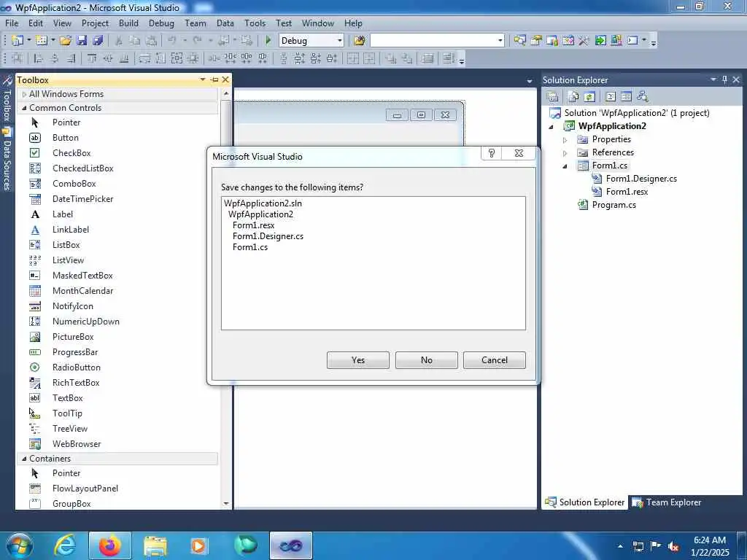The height and width of the screenshot is (560, 747).
Task: Collapse the Form1.cs node in Solution Explorer
Action: tap(565, 166)
